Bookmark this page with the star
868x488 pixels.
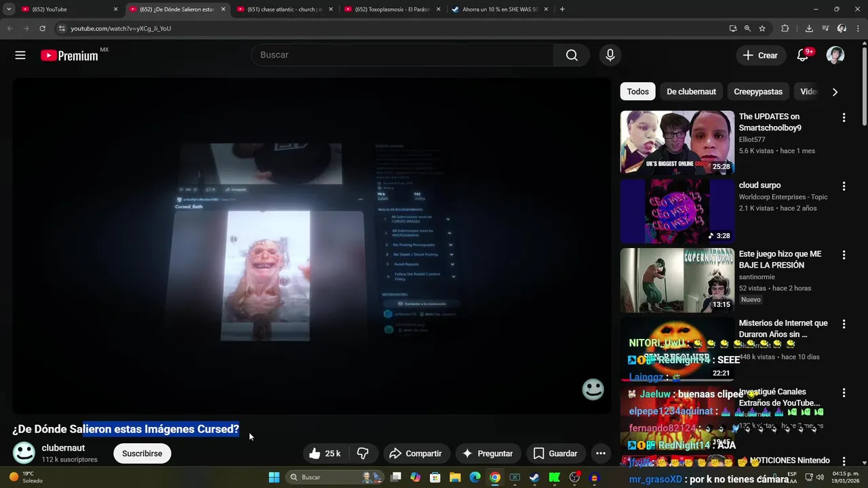762,28
